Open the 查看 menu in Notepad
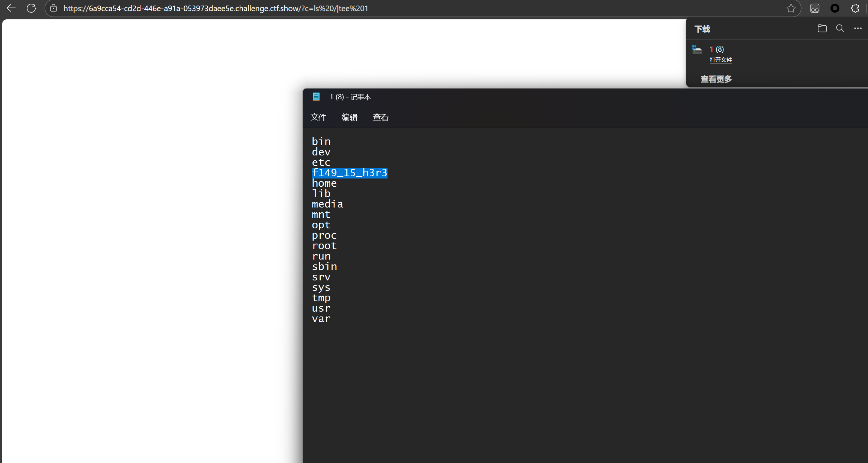The height and width of the screenshot is (463, 868). pos(380,118)
